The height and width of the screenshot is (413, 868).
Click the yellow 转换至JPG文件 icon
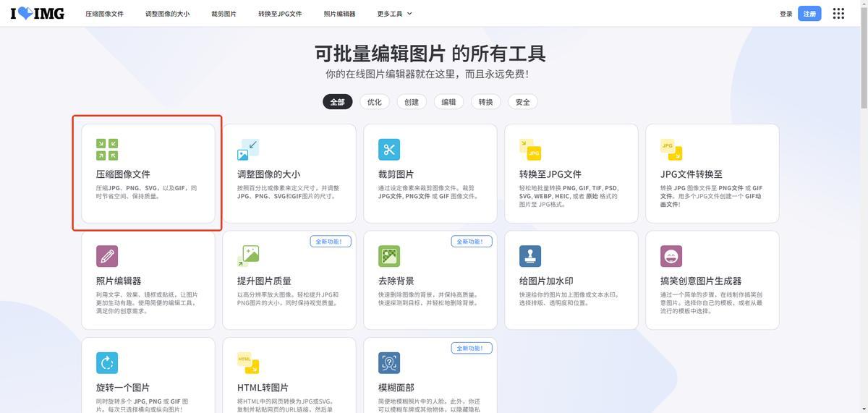[x=530, y=149]
